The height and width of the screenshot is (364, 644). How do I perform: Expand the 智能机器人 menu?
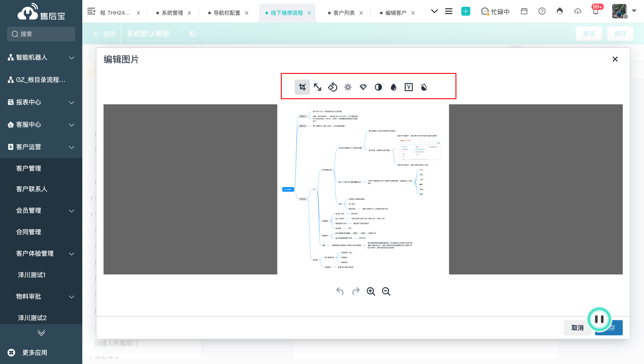click(x=41, y=58)
